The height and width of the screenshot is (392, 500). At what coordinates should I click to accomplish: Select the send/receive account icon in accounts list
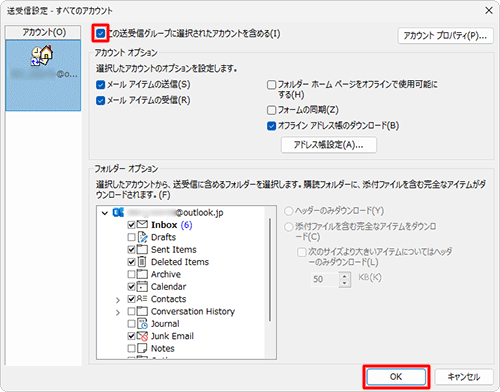42,56
